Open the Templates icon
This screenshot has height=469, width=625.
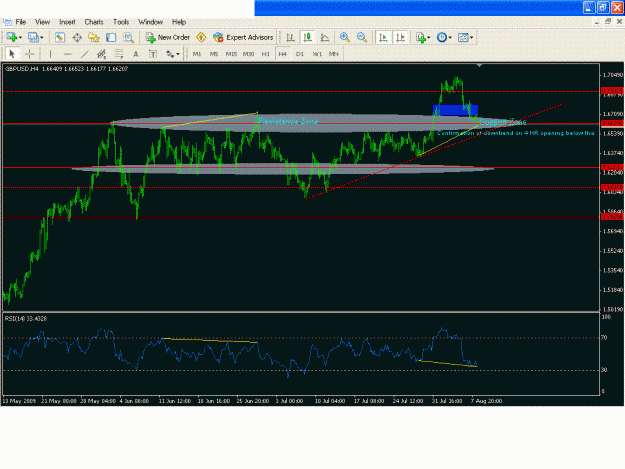(x=463, y=37)
